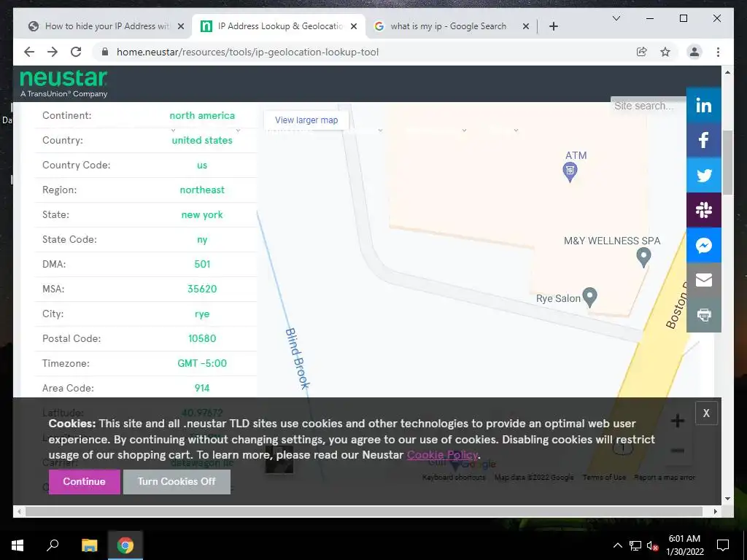Click the address bar URL

[248, 52]
